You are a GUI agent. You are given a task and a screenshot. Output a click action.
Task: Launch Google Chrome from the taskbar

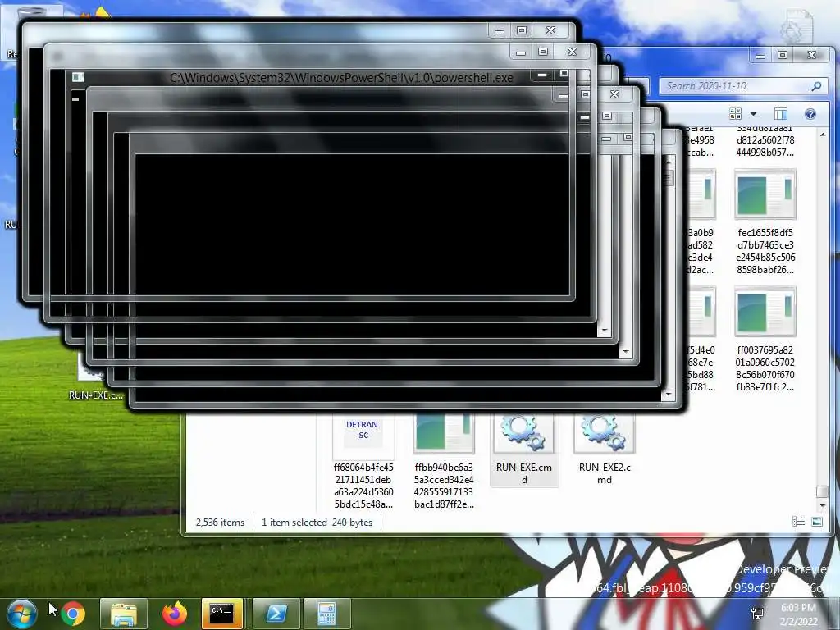pyautogui.click(x=73, y=614)
